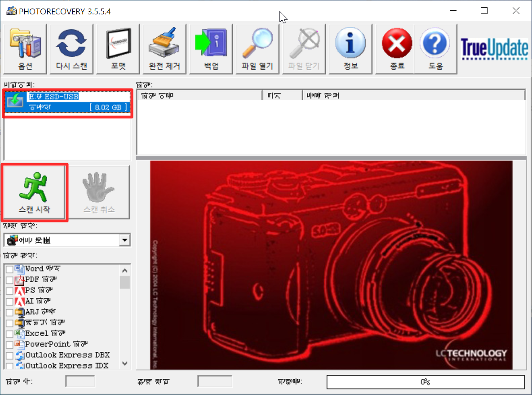Click the third file list column header
Viewport: 532px width, 395px height.
point(413,96)
